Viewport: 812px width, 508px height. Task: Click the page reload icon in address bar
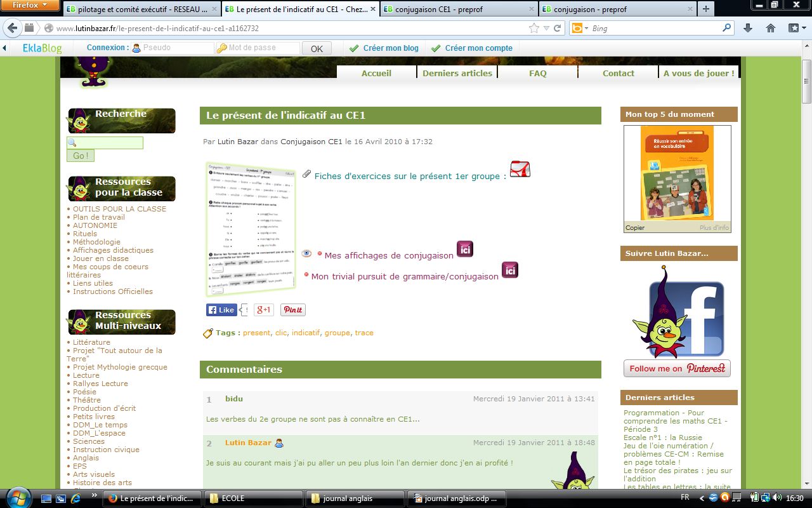(558, 28)
